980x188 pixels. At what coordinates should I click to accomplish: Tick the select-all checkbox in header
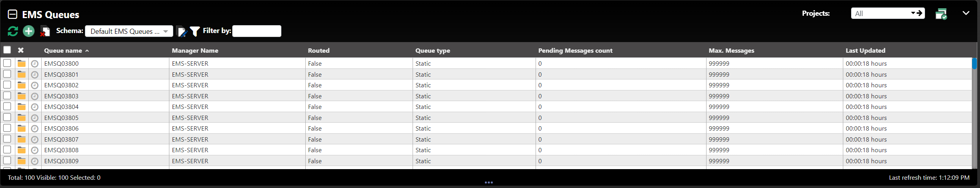click(x=7, y=50)
